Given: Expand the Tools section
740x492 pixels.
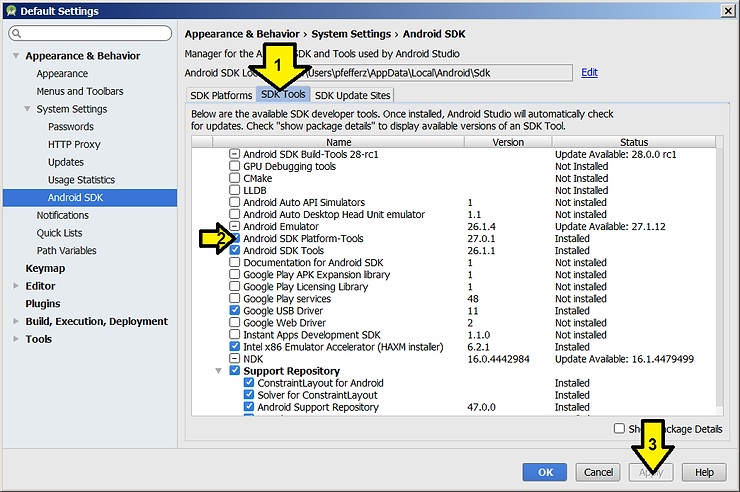Looking at the screenshot, I should (16, 339).
